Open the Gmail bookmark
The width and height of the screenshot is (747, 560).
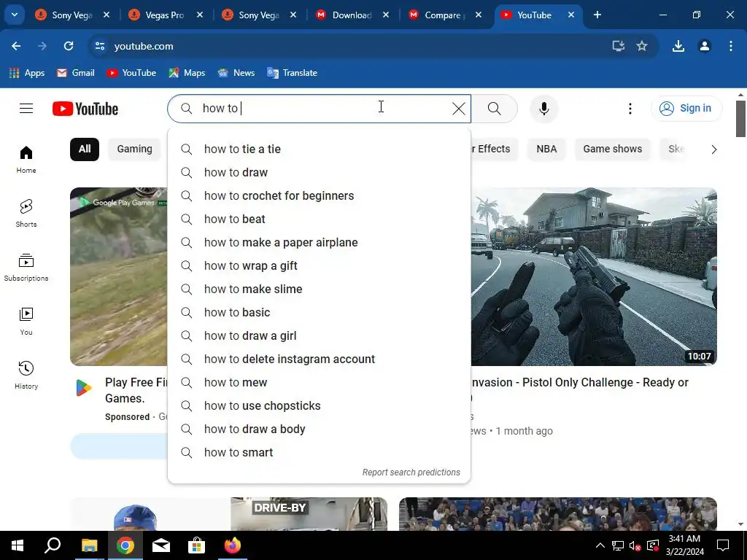click(75, 73)
